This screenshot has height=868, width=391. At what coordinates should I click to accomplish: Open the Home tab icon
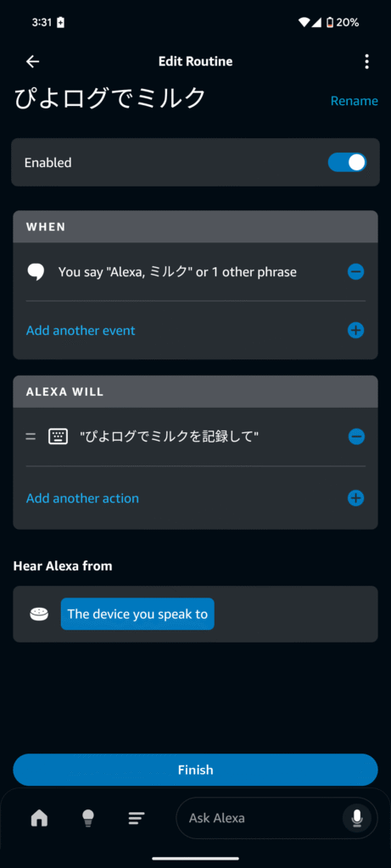click(x=39, y=818)
